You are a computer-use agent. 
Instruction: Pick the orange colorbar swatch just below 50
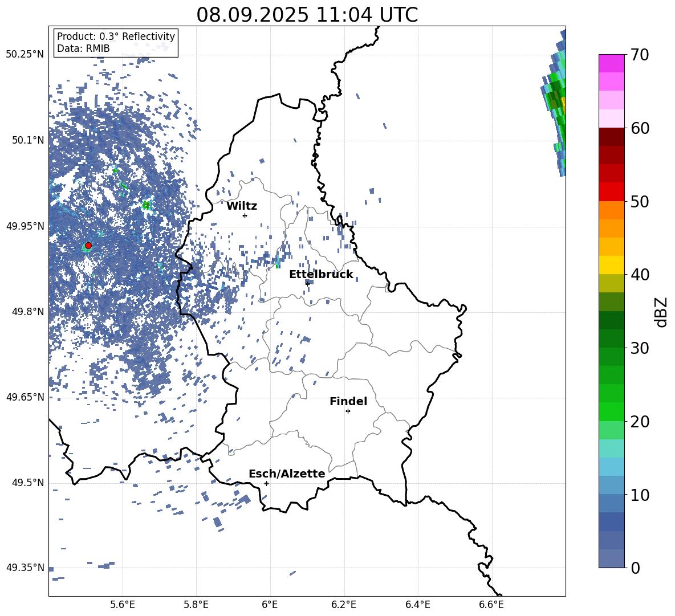pyautogui.click(x=611, y=210)
